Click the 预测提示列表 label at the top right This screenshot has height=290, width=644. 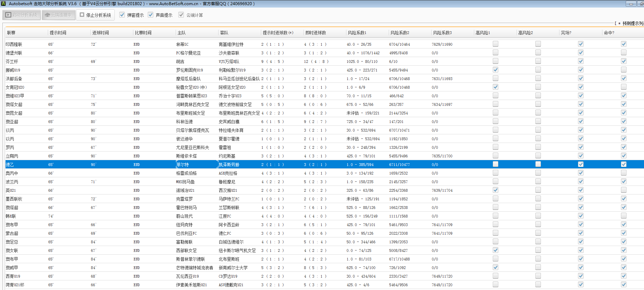pos(632,23)
